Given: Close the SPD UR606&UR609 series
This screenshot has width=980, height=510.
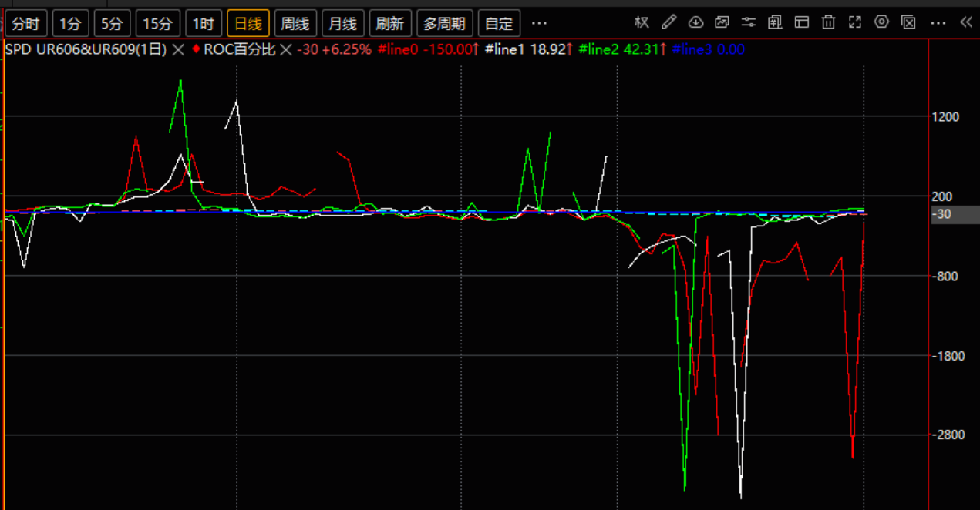Looking at the screenshot, I should point(178,50).
